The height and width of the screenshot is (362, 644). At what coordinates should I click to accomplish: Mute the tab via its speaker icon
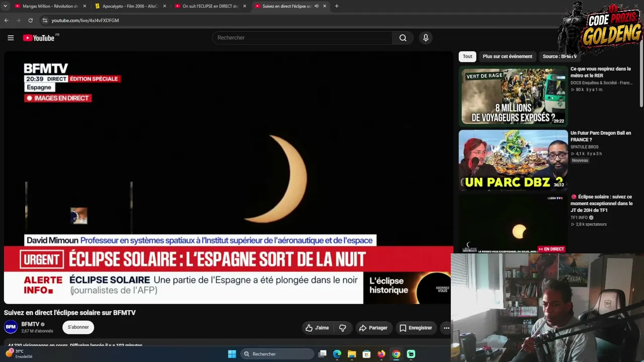pyautogui.click(x=316, y=6)
